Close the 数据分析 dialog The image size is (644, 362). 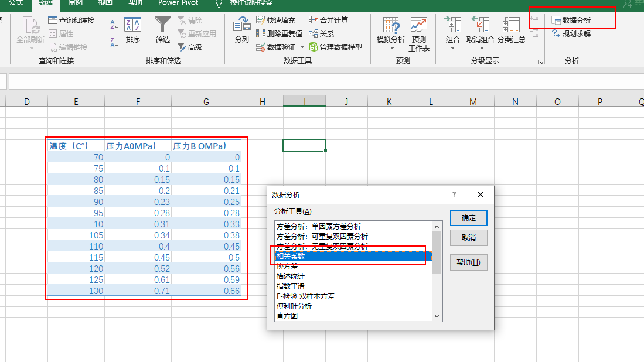481,194
